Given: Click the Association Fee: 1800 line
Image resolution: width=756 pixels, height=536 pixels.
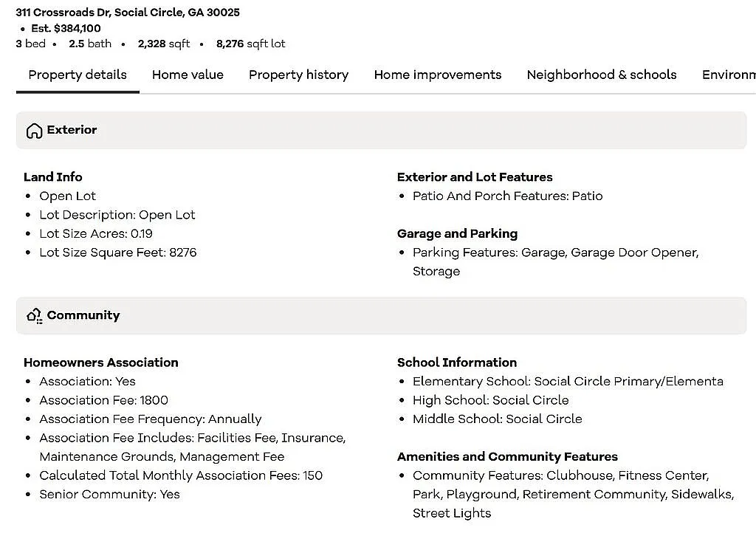Looking at the screenshot, I should (x=103, y=400).
